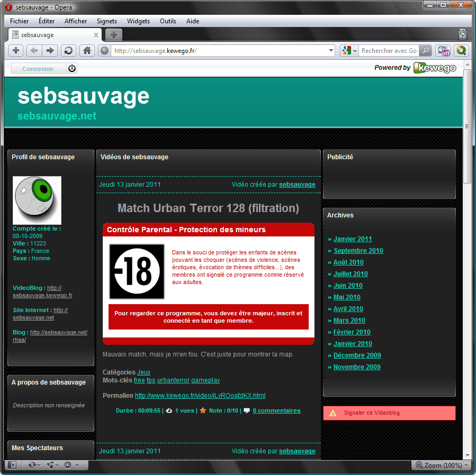Click the search magnifier button

426,50
